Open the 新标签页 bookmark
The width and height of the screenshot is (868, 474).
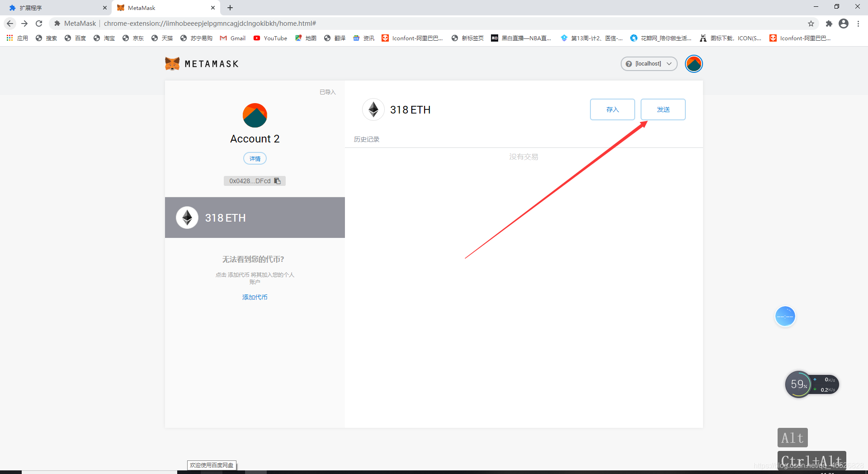[467, 38]
